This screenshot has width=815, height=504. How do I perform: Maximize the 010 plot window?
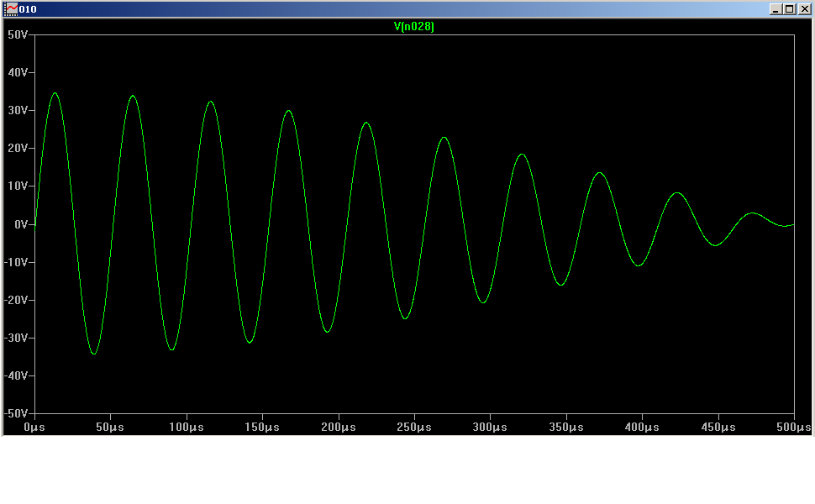tap(789, 8)
